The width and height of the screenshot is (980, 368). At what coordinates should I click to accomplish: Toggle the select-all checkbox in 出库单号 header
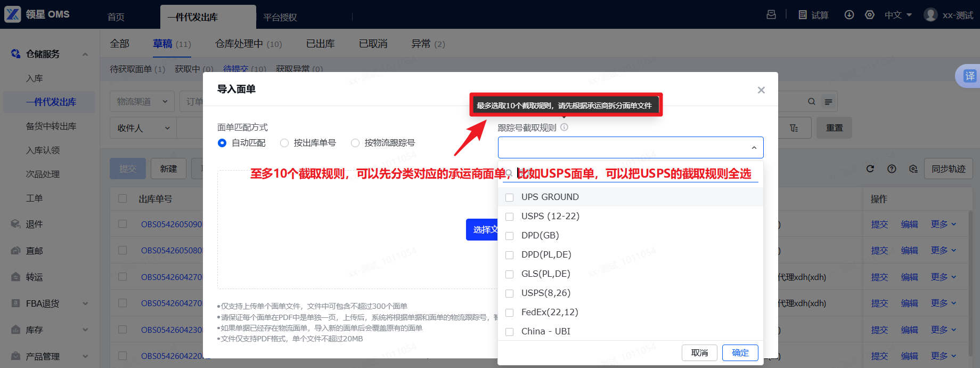[123, 198]
